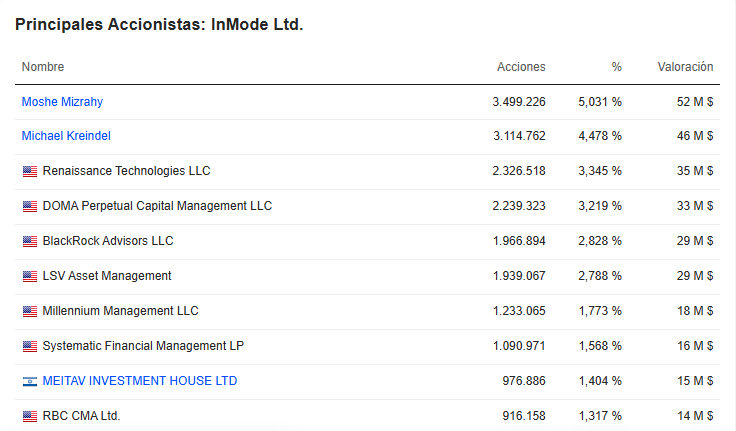Click Moshe Mizrahy's share count 3.499.226
The height and width of the screenshot is (431, 736).
tap(519, 102)
